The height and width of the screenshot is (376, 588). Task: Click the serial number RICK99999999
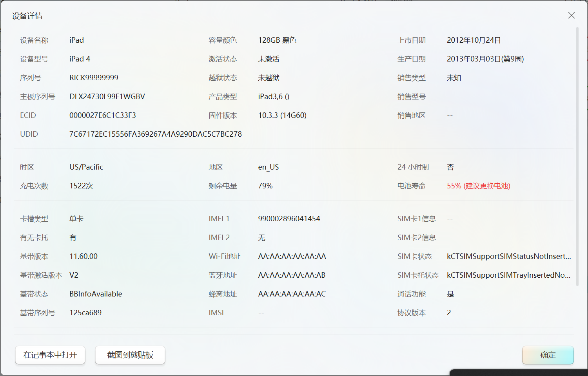pos(94,78)
